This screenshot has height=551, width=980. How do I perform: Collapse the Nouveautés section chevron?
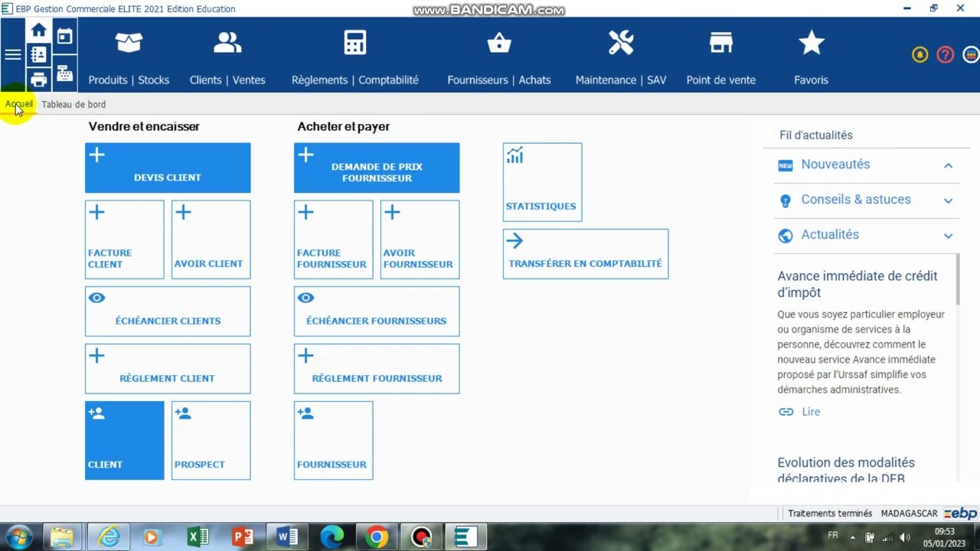[948, 165]
